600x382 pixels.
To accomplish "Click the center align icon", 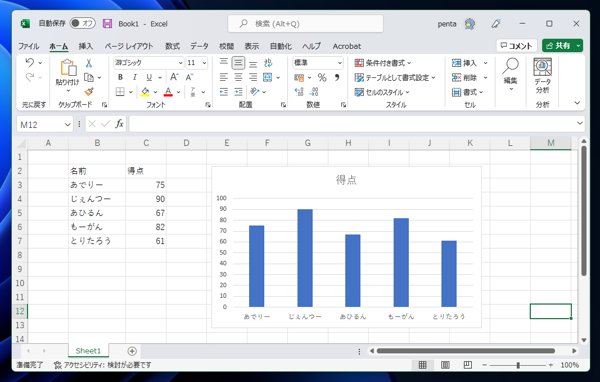I will click(238, 78).
